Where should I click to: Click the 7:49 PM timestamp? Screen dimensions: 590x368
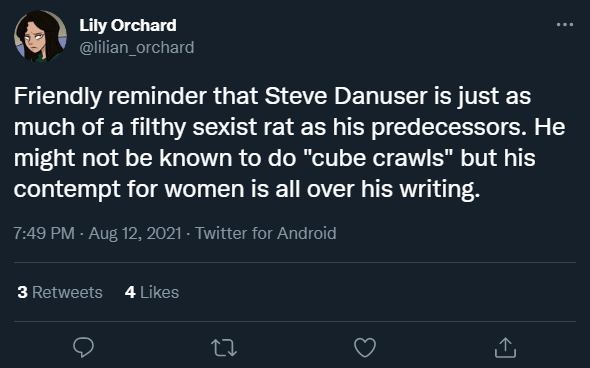44,233
